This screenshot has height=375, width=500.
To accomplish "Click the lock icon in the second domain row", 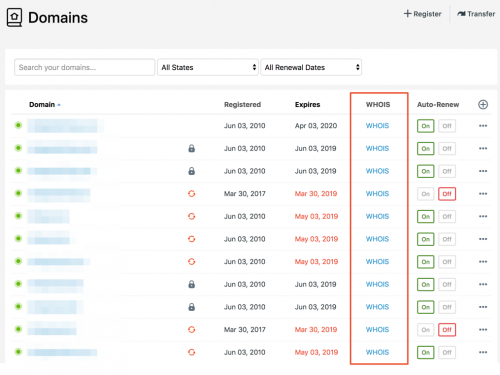I will [191, 148].
